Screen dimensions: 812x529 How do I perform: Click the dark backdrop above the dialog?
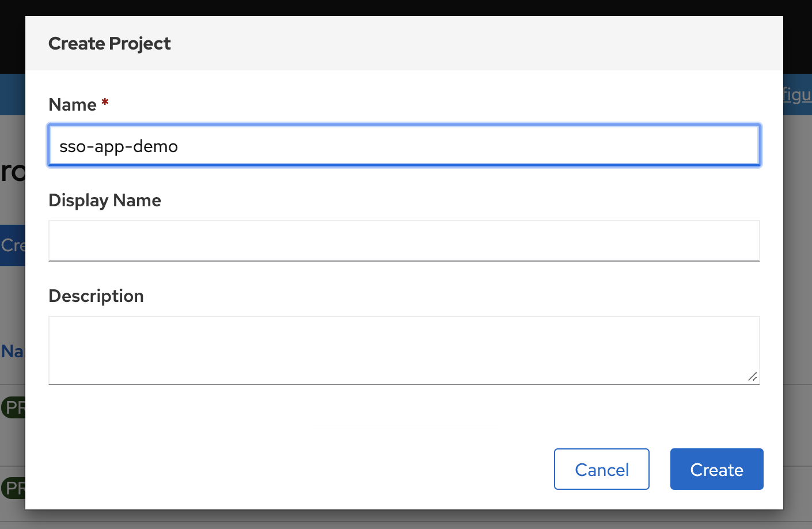pos(403,7)
